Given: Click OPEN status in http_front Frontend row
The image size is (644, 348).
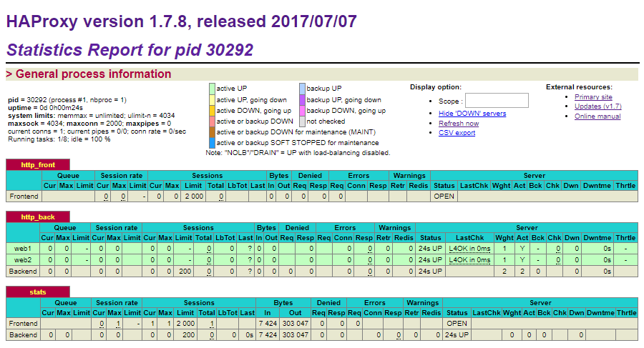Looking at the screenshot, I should 444,197.
